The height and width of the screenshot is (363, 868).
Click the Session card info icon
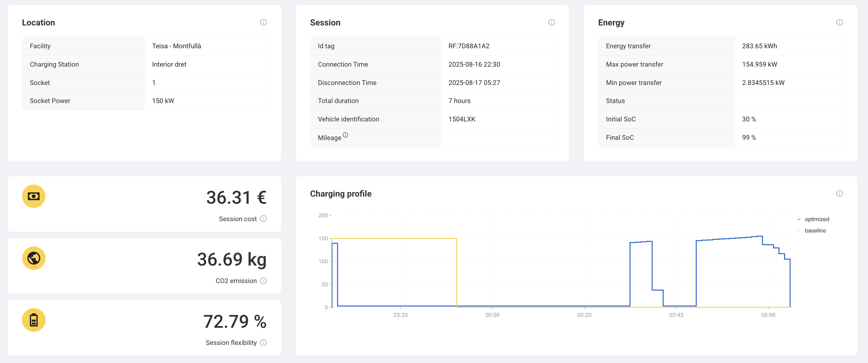coord(551,22)
